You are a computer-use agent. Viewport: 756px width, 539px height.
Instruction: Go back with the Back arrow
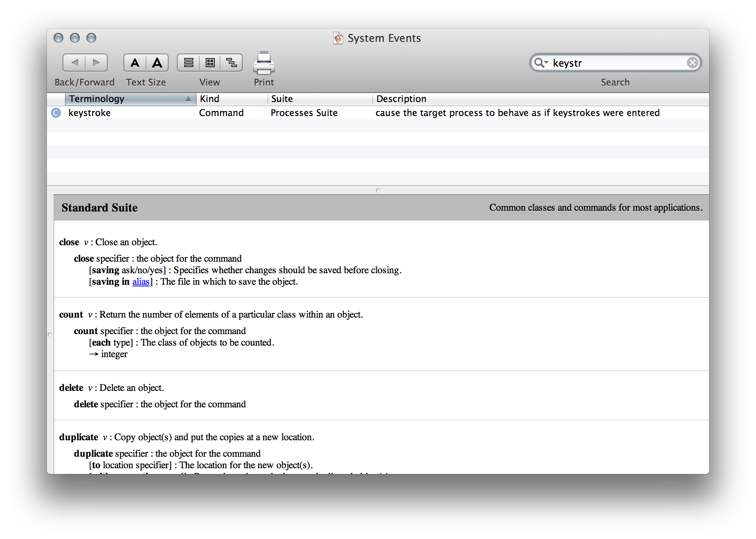tap(74, 63)
